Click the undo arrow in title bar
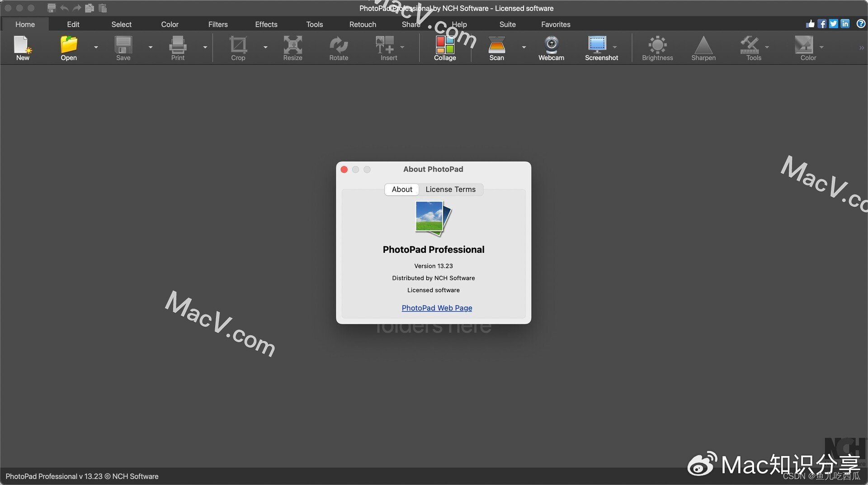The width and height of the screenshot is (868, 485). 64,8
